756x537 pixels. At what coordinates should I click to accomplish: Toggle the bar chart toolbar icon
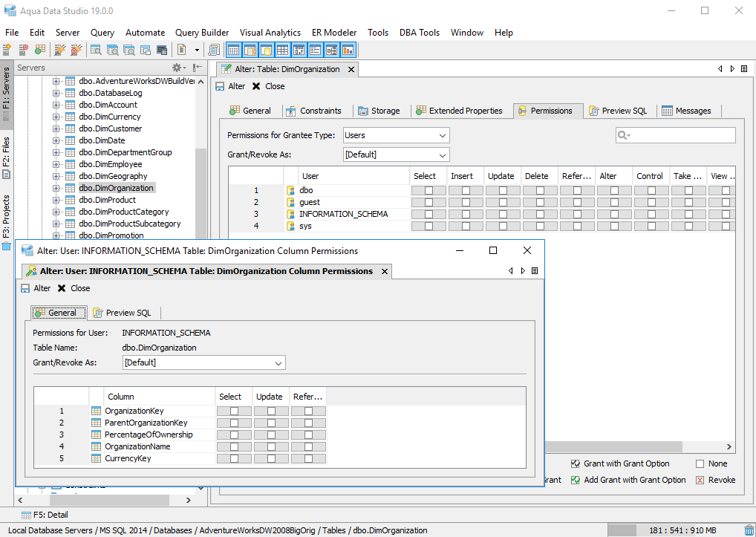pyautogui.click(x=348, y=50)
